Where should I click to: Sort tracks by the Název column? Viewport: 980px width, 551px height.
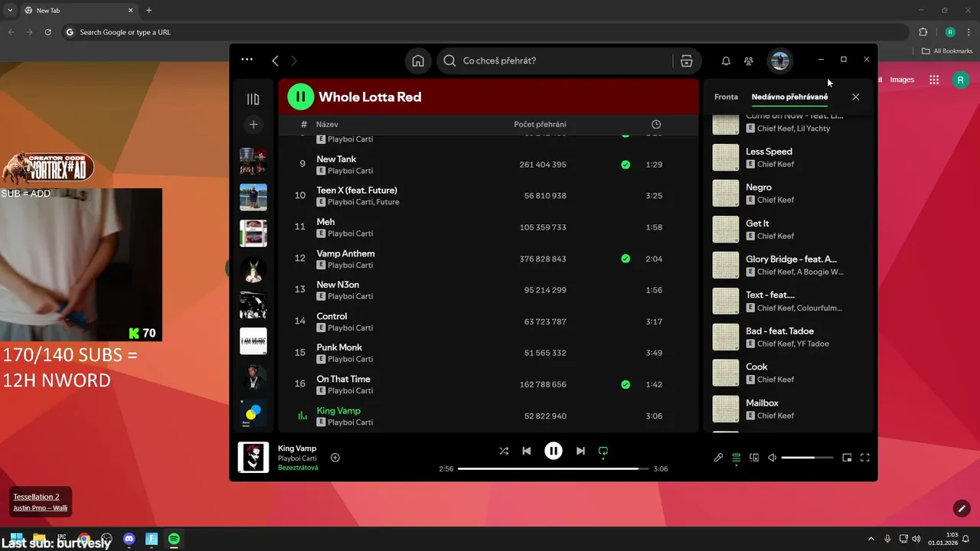(327, 124)
